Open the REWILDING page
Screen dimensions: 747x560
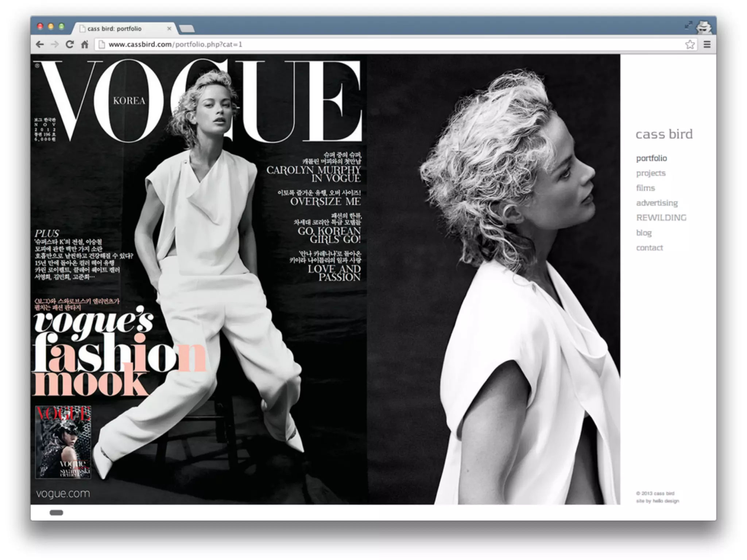pos(661,218)
